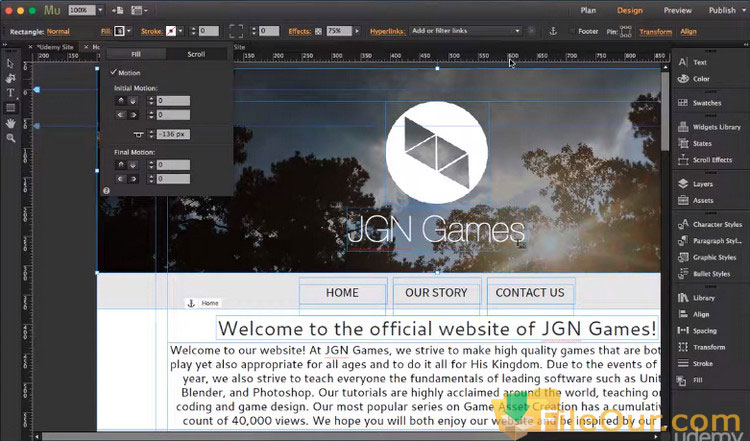Switch to Plan mode

point(588,10)
